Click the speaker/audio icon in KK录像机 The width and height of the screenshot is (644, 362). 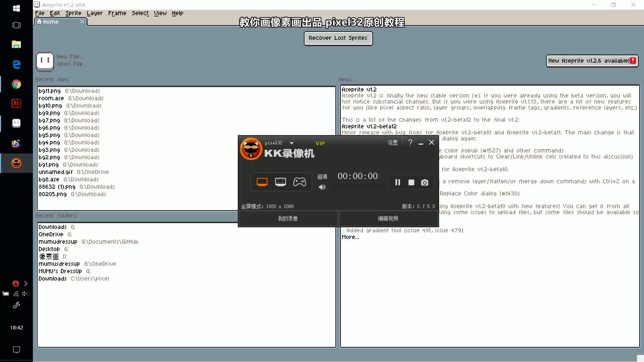(322, 187)
